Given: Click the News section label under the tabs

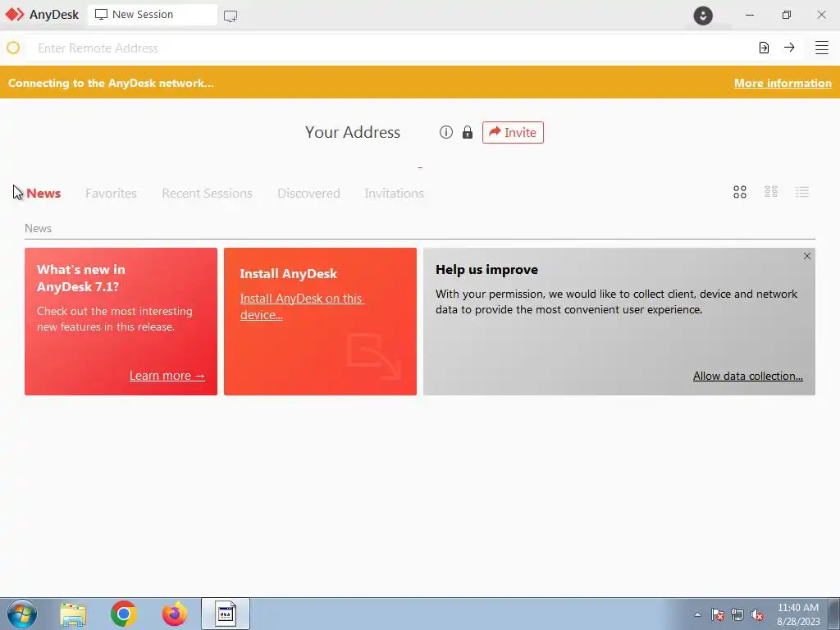Looking at the screenshot, I should point(38,228).
